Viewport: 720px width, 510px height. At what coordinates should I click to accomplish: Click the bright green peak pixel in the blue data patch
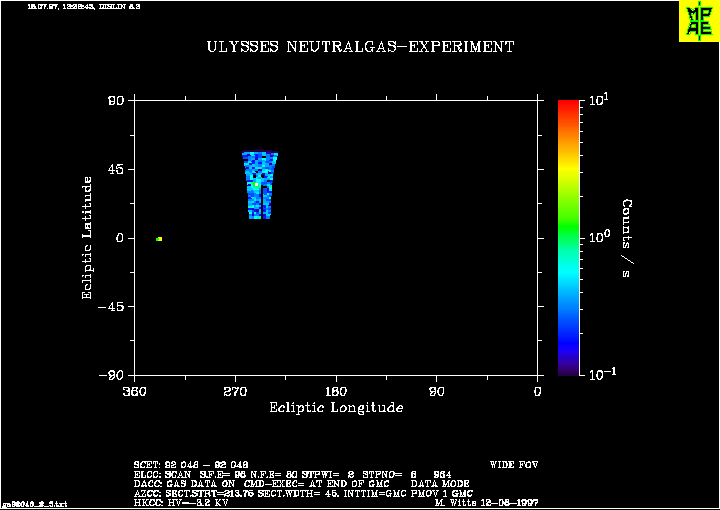tap(256, 185)
